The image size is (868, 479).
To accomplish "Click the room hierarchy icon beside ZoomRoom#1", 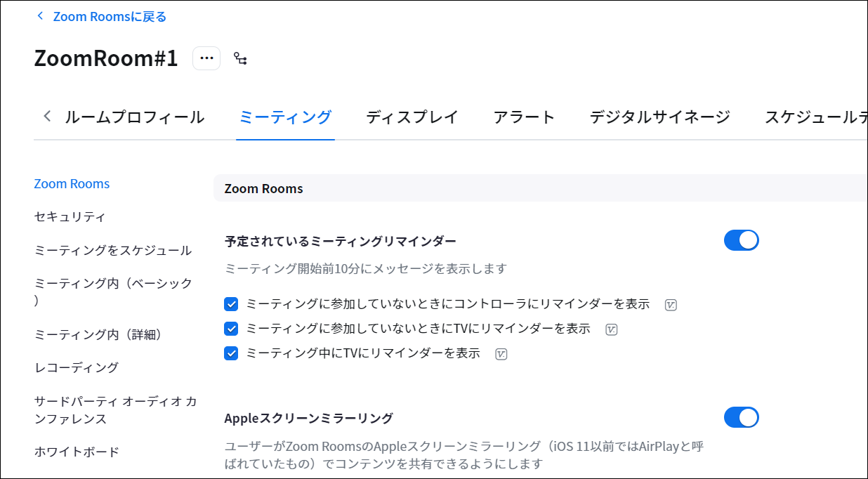I will tap(240, 59).
